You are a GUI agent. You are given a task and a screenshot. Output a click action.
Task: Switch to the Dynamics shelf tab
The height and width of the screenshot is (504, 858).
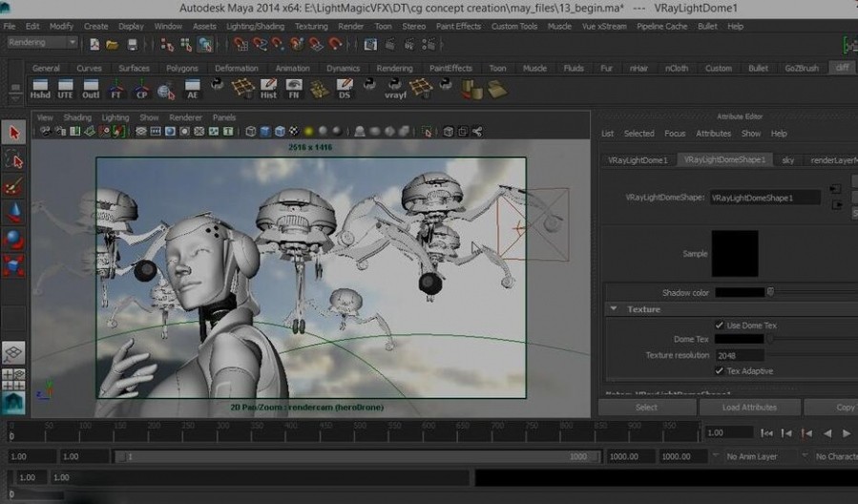(x=343, y=69)
